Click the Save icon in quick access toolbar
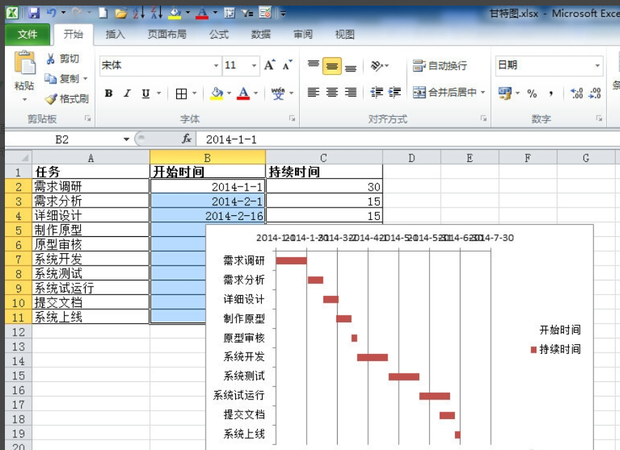Screen dimensions: 620x450 click(x=34, y=13)
